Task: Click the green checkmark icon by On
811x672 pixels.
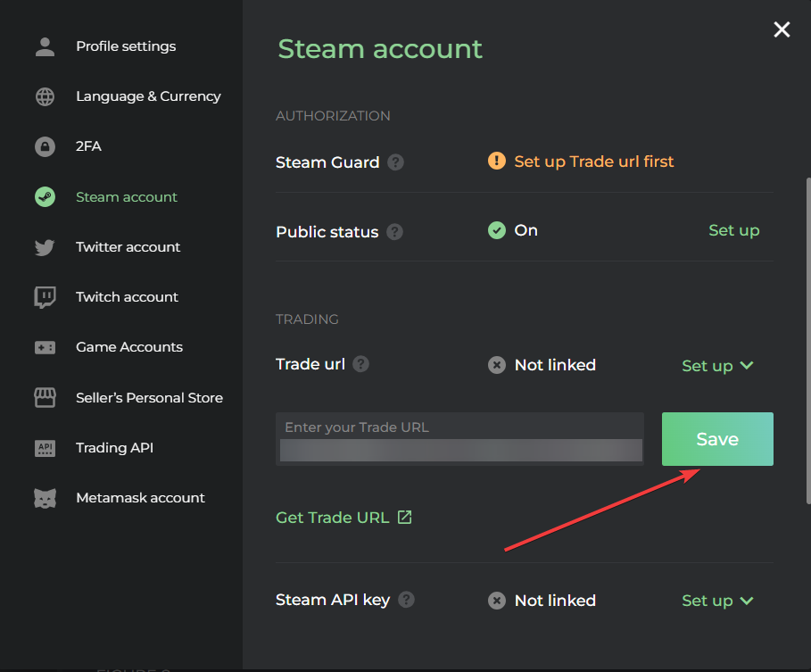Action: [x=497, y=230]
